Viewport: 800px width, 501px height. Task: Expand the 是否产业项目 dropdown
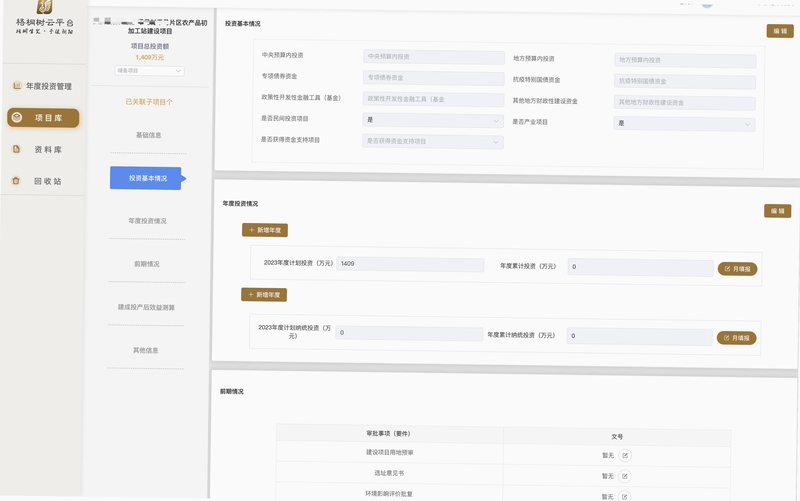pos(684,123)
